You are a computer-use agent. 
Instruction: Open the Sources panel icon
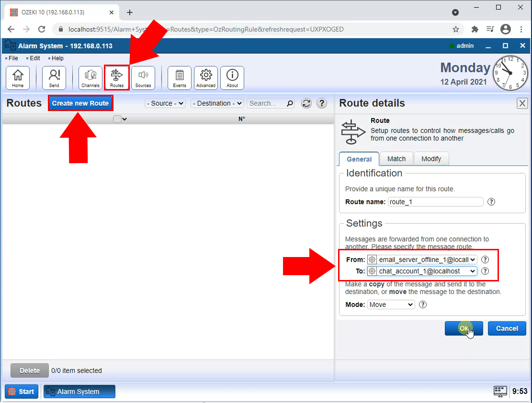[143, 78]
